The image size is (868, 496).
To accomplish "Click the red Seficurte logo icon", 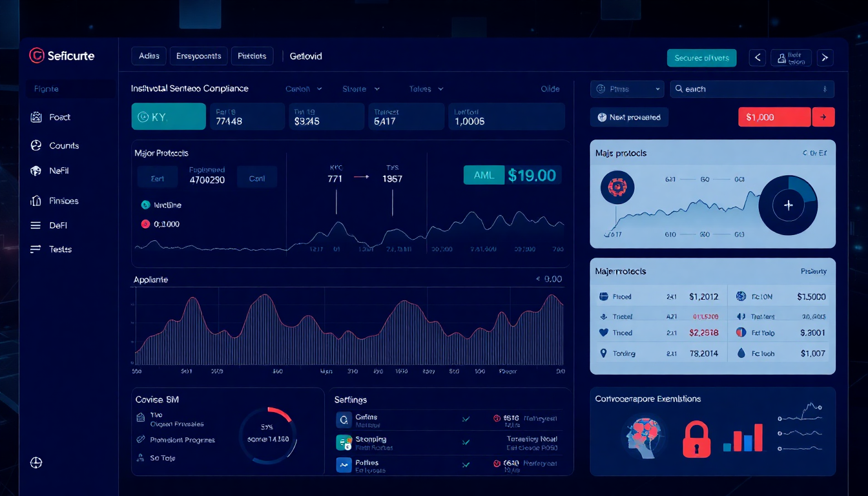I will (x=36, y=56).
